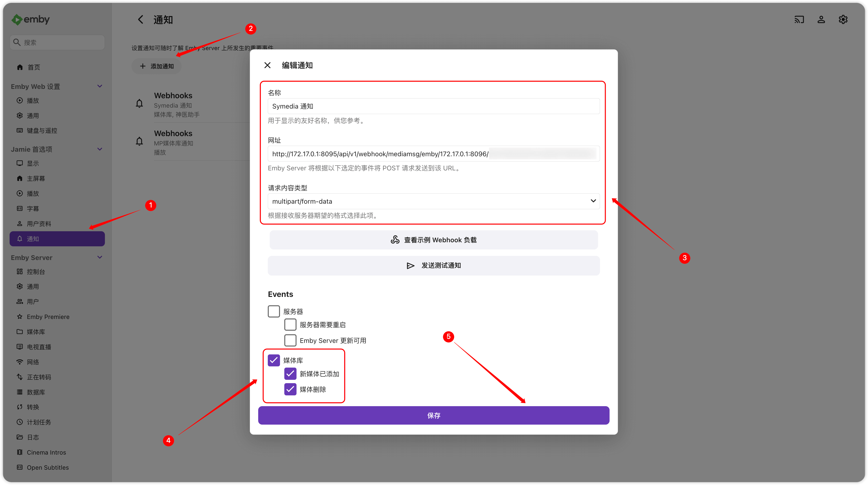Collapse the Emby Web 设置 section
Viewport: 868px width, 485px height.
[x=100, y=86]
